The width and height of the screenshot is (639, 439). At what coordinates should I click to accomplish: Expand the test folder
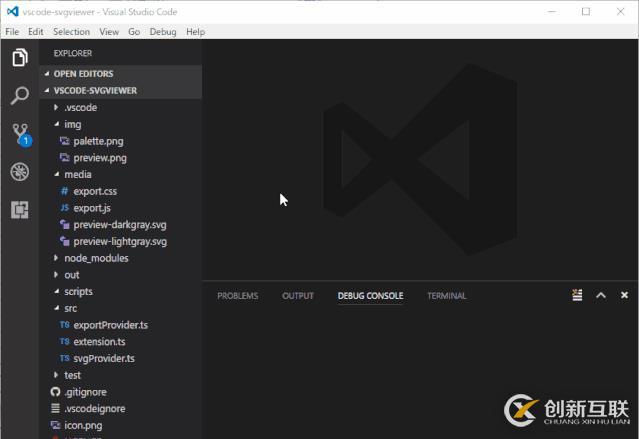point(56,375)
